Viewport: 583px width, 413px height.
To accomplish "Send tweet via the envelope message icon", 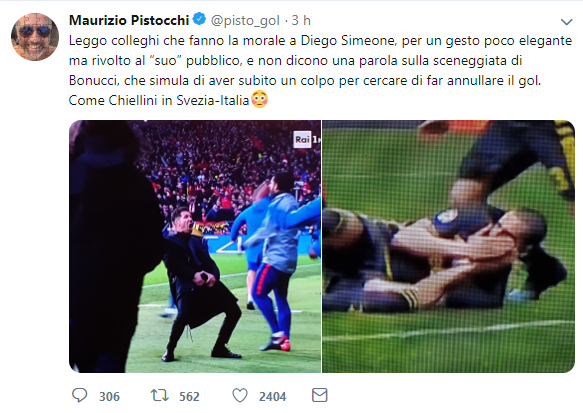I will [320, 395].
